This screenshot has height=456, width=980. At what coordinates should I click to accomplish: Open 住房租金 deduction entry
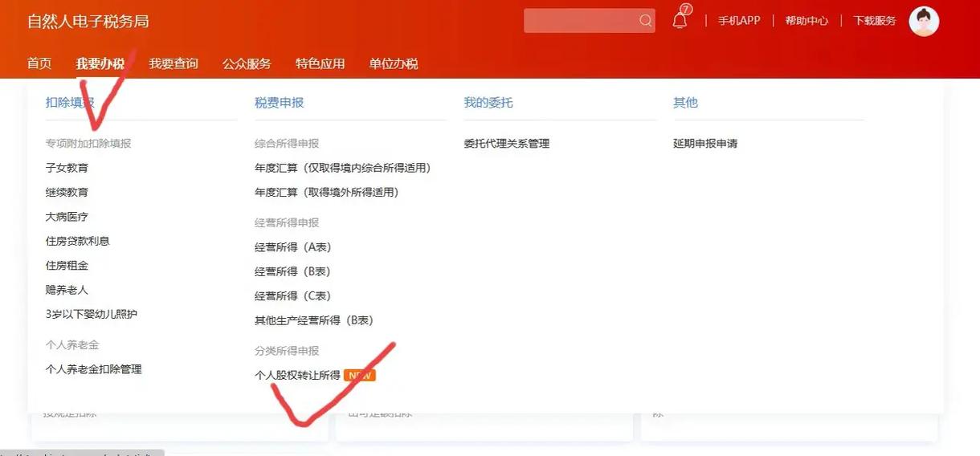coord(67,265)
